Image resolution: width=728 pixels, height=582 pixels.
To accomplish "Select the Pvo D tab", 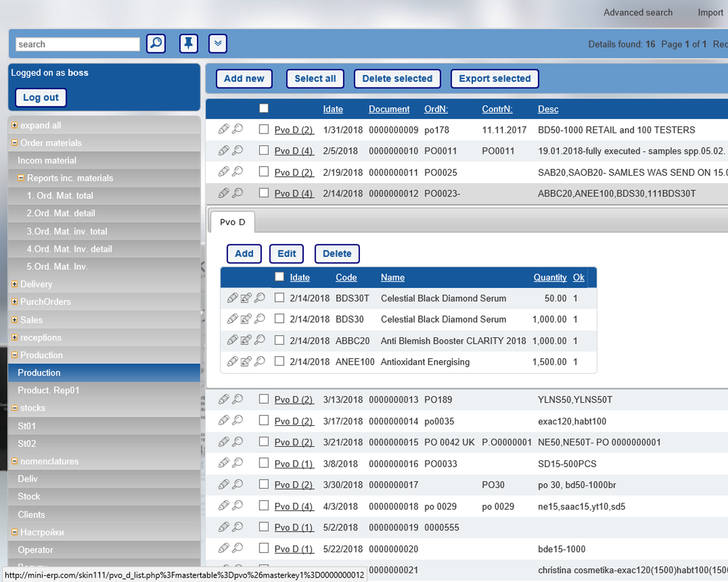I will (233, 222).
